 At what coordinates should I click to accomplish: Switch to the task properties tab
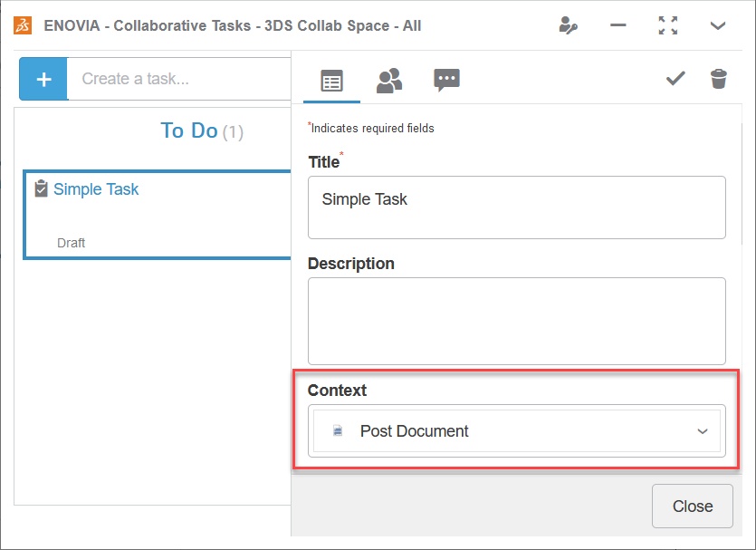pos(332,81)
